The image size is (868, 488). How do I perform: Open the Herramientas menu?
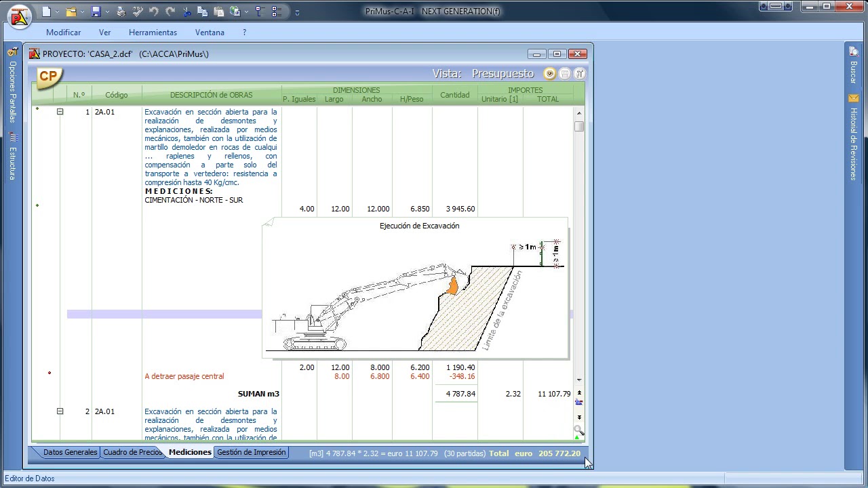point(153,33)
